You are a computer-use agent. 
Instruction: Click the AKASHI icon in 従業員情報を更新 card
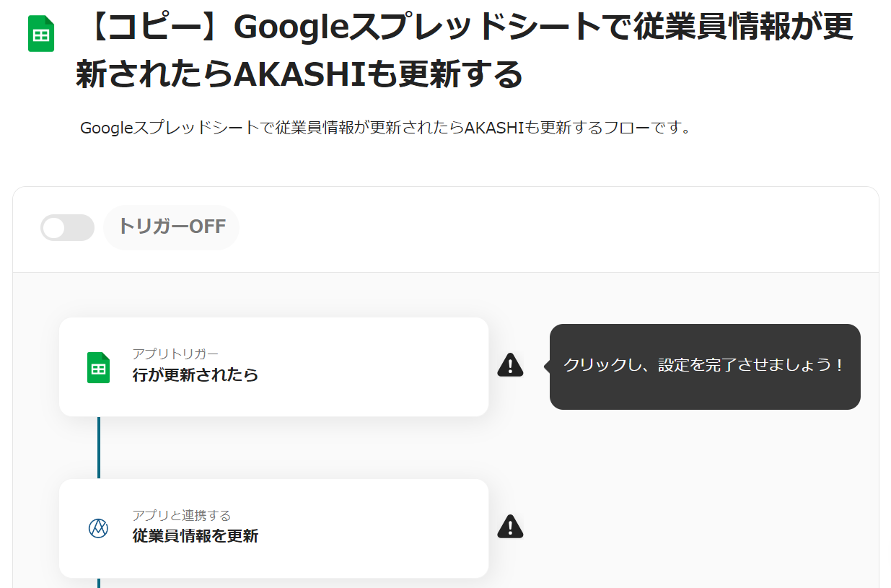tap(98, 528)
